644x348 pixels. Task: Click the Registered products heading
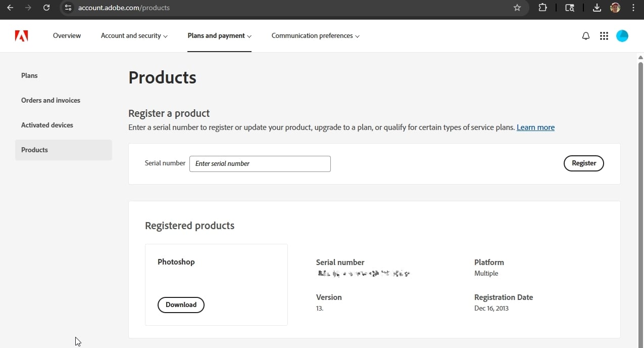(189, 226)
